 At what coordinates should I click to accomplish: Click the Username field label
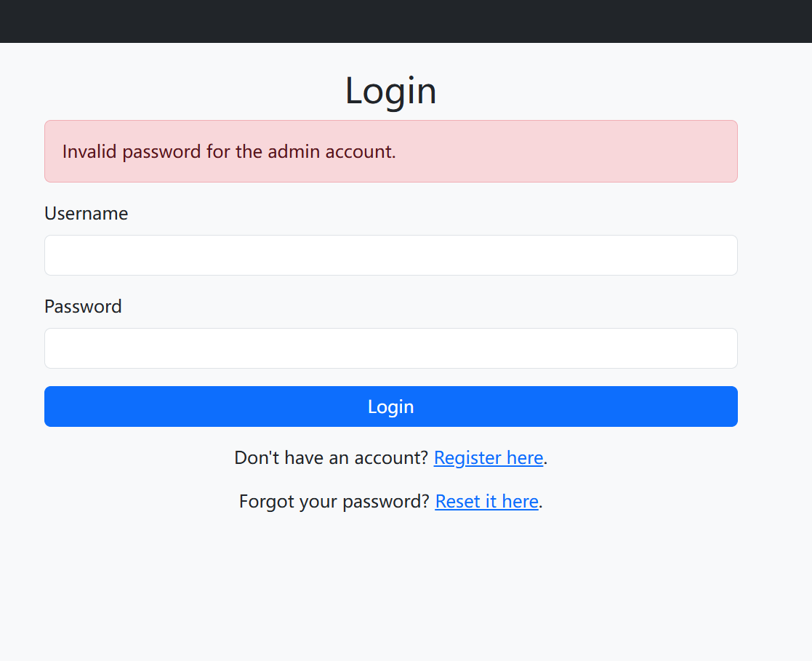(x=87, y=214)
